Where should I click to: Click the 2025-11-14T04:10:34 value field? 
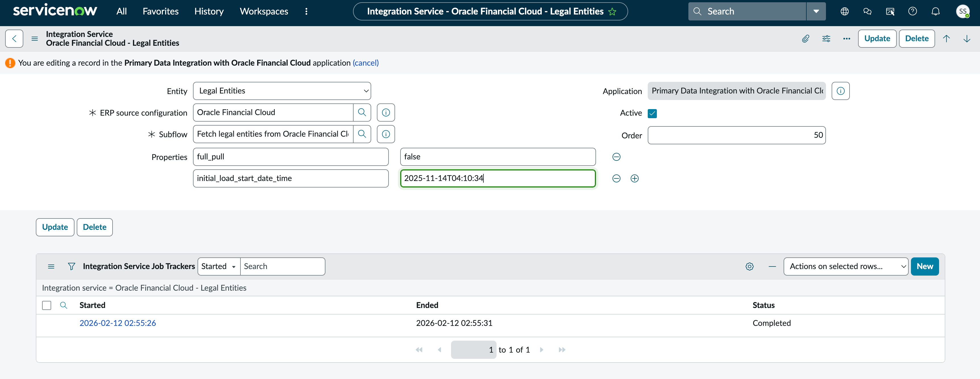coord(498,178)
